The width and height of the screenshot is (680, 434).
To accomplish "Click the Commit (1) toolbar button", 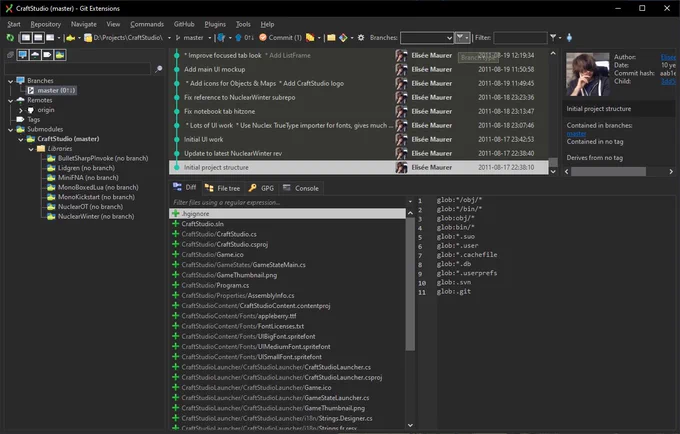I will click(280, 38).
